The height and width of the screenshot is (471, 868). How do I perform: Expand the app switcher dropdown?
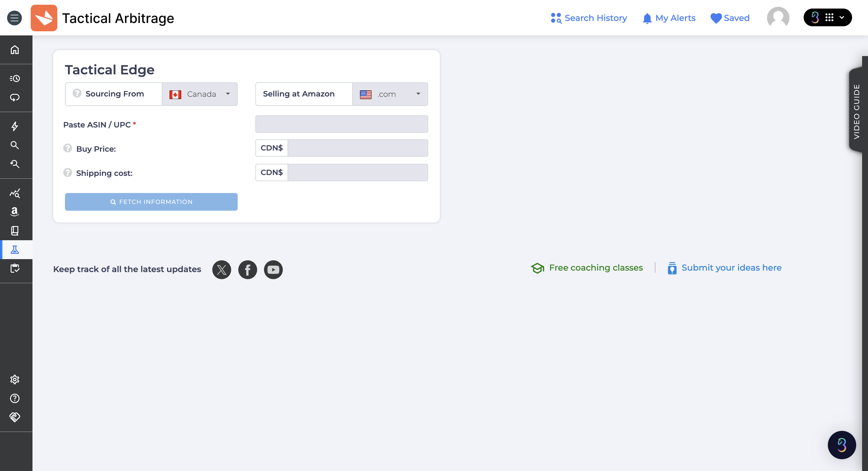tap(828, 17)
